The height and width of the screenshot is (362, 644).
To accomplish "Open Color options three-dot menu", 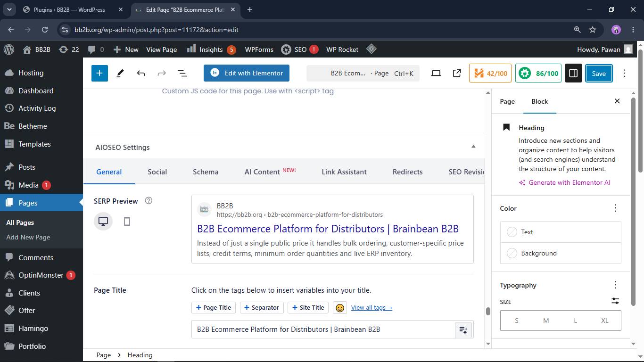I will point(615,208).
